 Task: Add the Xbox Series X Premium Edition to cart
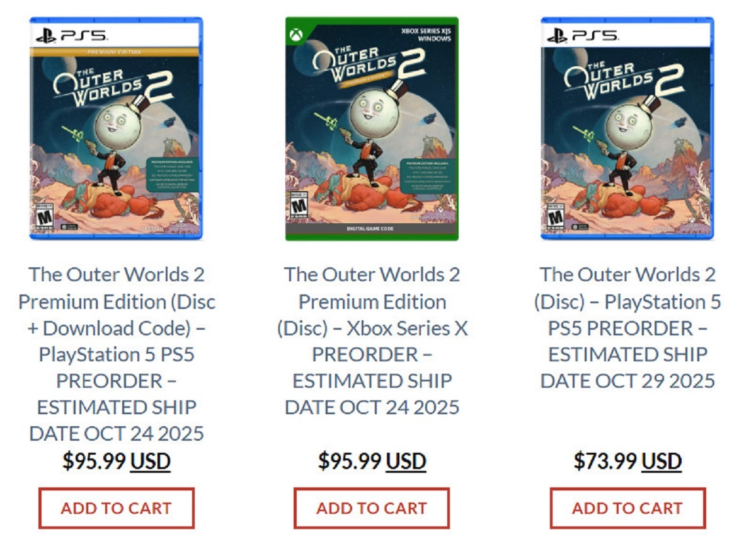click(x=372, y=508)
